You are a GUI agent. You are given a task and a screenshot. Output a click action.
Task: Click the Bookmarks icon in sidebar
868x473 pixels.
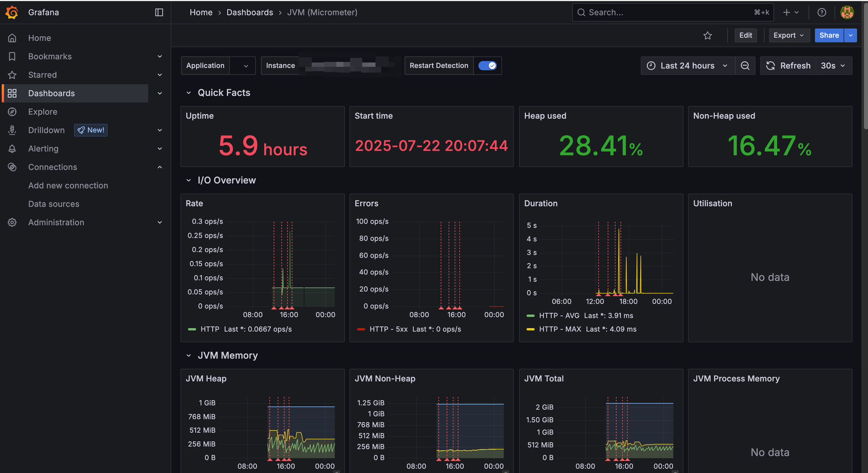pyautogui.click(x=12, y=56)
